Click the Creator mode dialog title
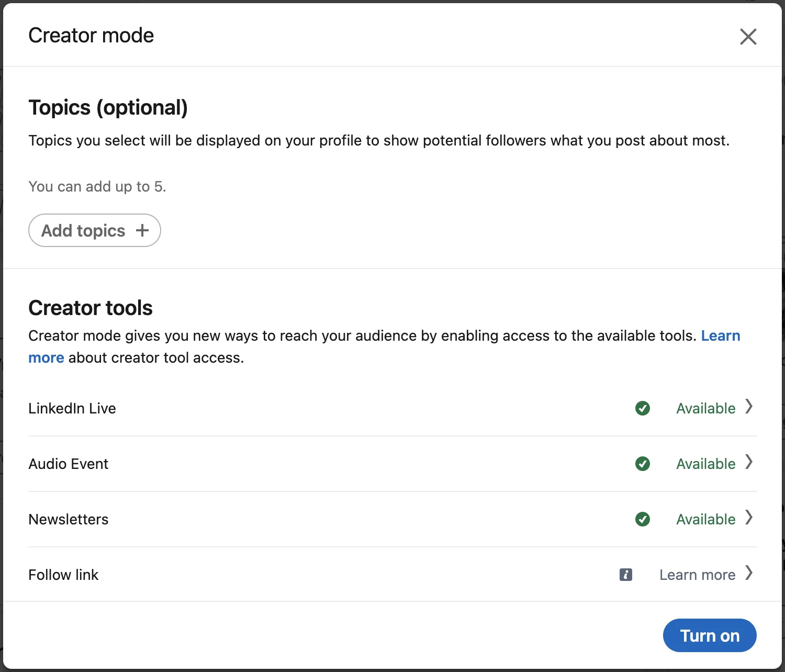Viewport: 785px width, 672px height. tap(91, 36)
